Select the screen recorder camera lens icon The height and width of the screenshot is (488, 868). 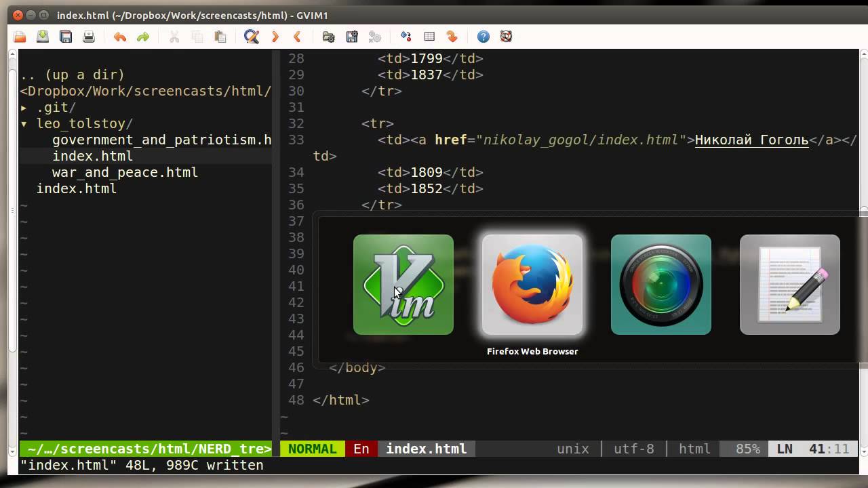click(x=661, y=285)
